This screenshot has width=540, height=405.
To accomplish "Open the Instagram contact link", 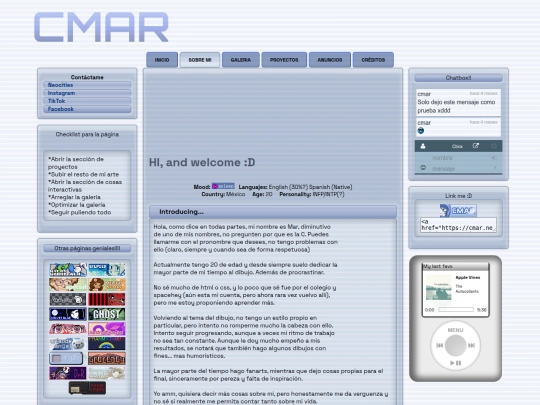I will [87, 93].
